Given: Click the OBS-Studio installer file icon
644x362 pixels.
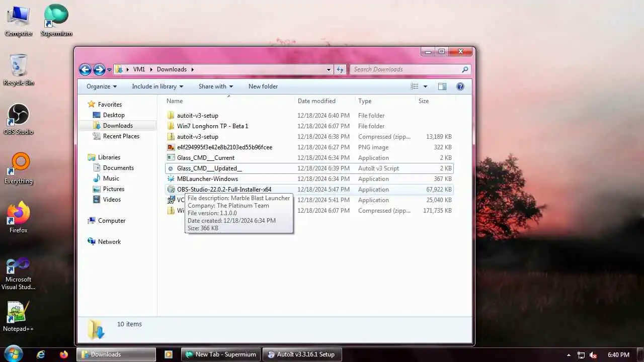Looking at the screenshot, I should pyautogui.click(x=171, y=190).
